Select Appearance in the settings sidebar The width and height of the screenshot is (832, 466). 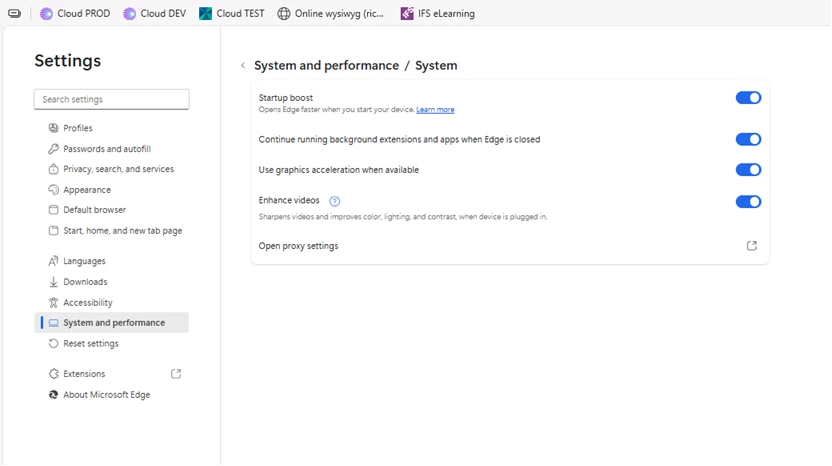click(x=87, y=190)
